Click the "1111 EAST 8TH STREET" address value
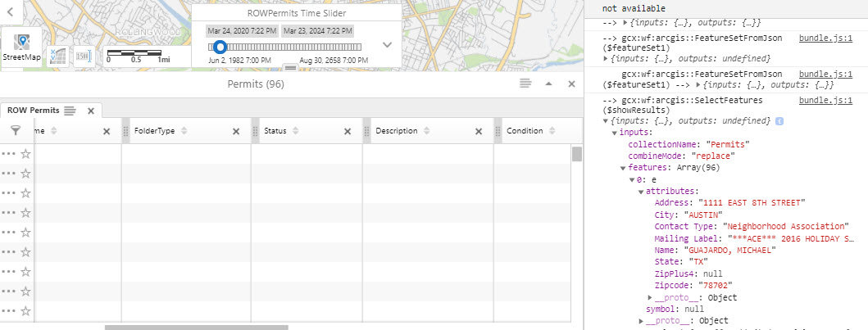Image resolution: width=868 pixels, height=330 pixels. pyautogui.click(x=752, y=203)
